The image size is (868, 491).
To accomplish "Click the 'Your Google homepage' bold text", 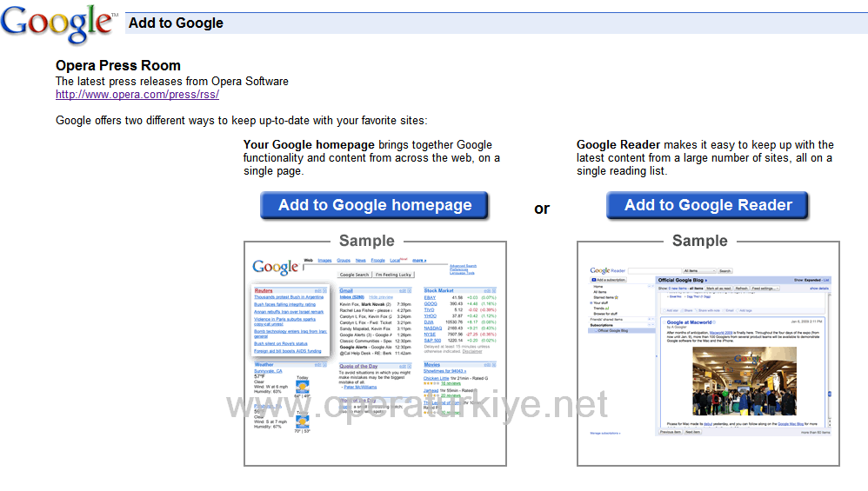I will (x=309, y=145).
